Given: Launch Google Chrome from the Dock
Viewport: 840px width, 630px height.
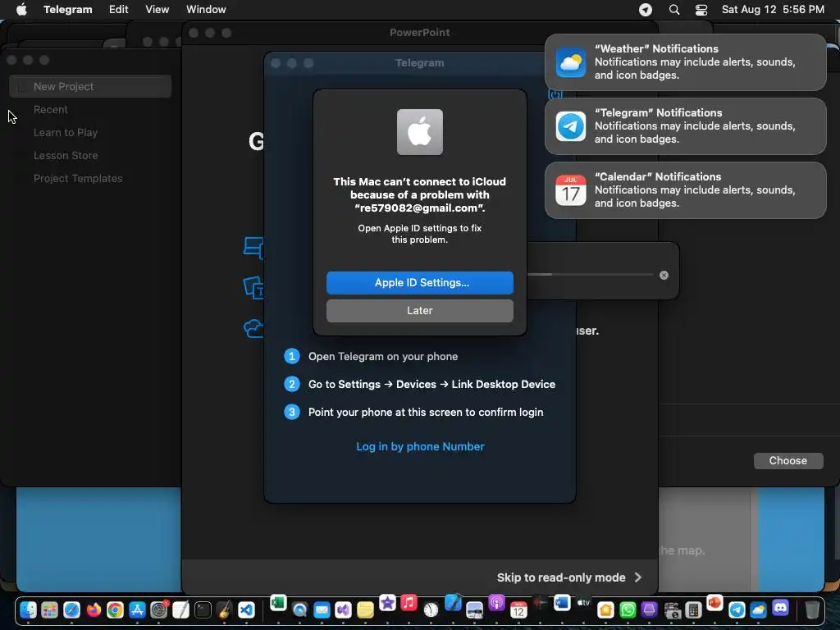Looking at the screenshot, I should click(115, 609).
